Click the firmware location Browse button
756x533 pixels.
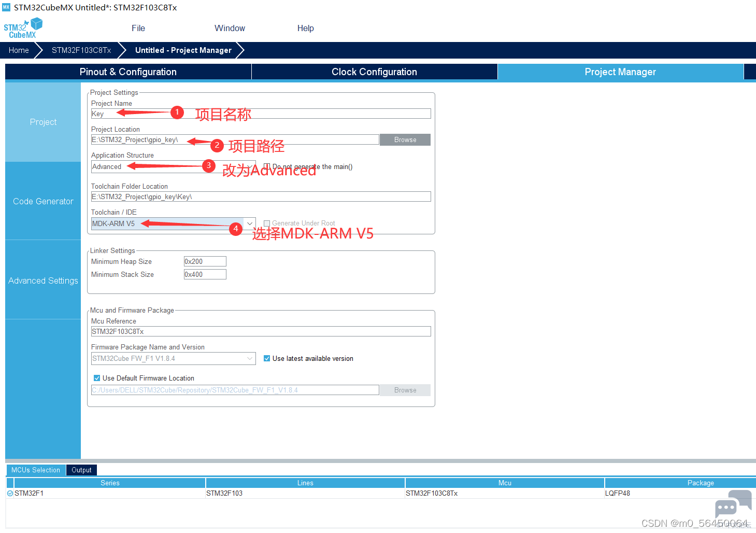405,390
